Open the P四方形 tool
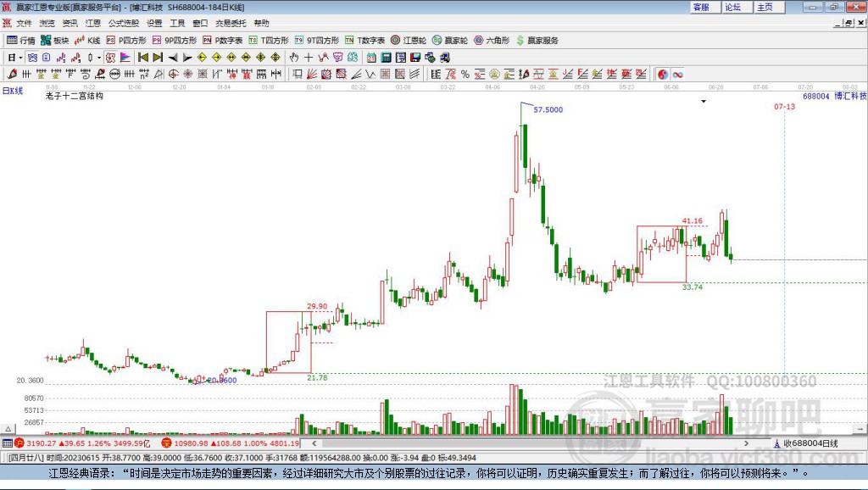The height and width of the screenshot is (490, 868). tap(126, 41)
